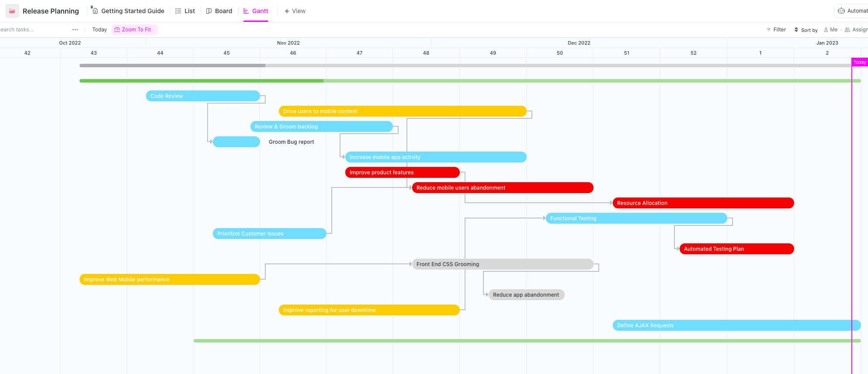
Task: Click the magenta Today timeline marker
Action: click(859, 62)
